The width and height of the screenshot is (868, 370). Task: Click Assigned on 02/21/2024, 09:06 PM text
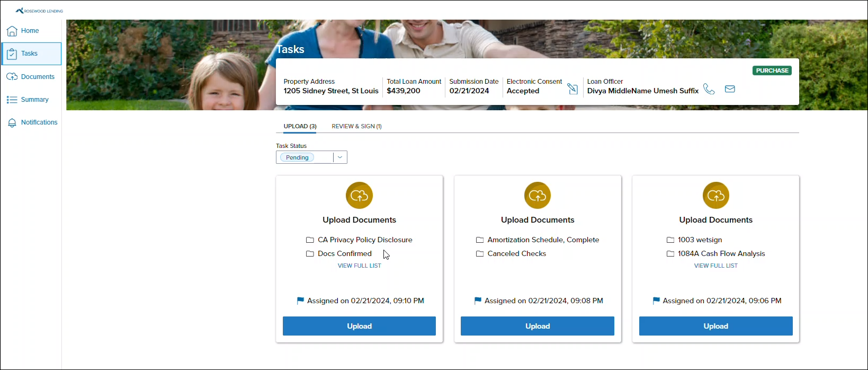(x=722, y=301)
